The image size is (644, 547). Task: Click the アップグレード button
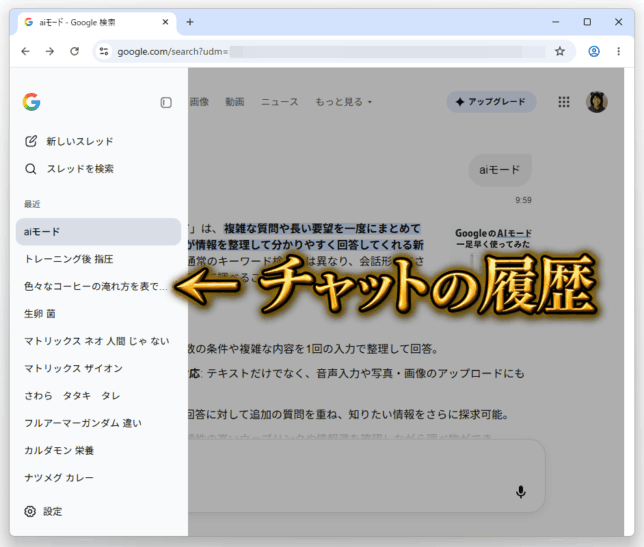491,102
